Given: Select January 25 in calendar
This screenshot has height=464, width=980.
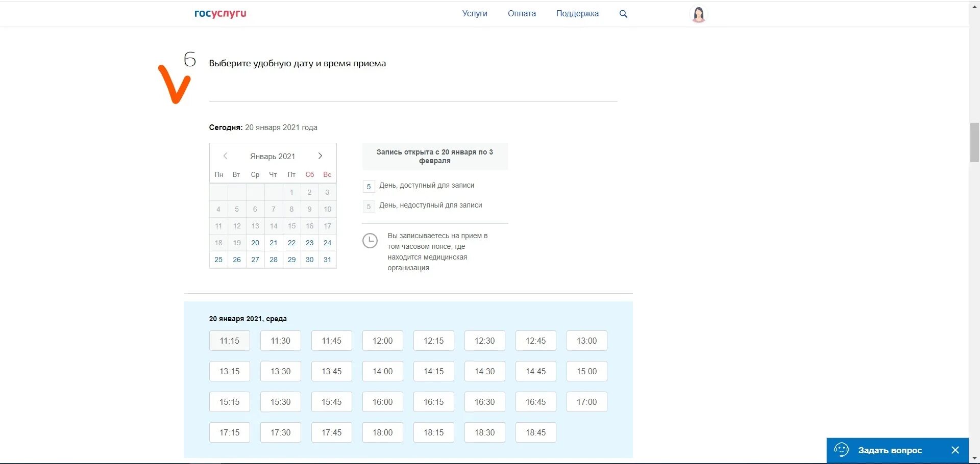Looking at the screenshot, I should [218, 260].
